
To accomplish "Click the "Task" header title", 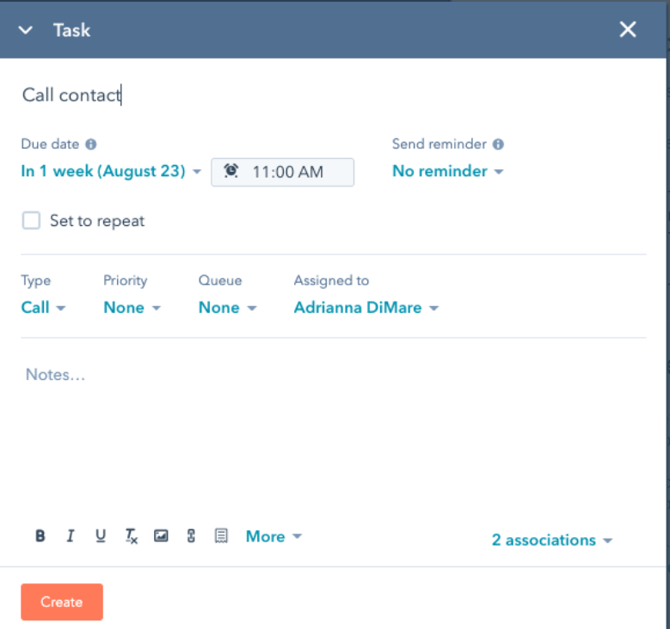I will [x=72, y=30].
